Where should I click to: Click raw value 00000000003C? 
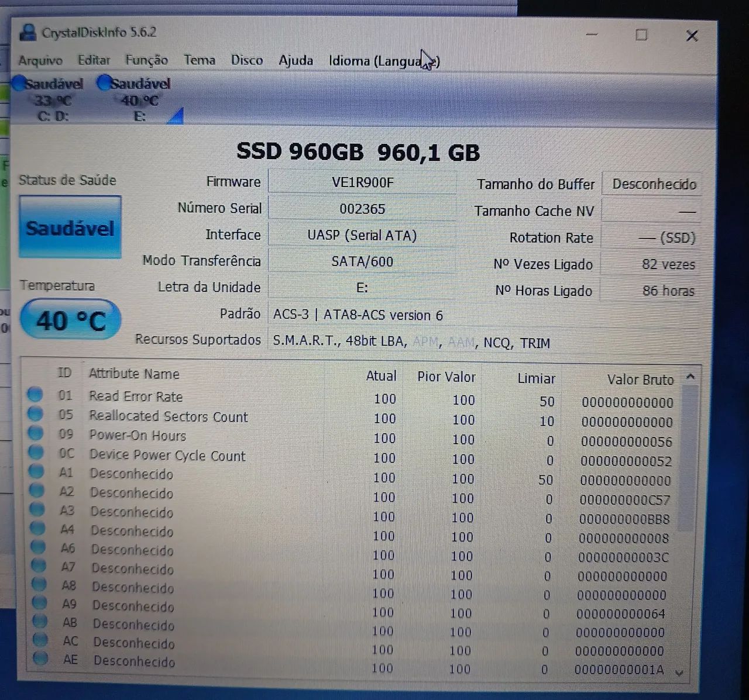[623, 557]
